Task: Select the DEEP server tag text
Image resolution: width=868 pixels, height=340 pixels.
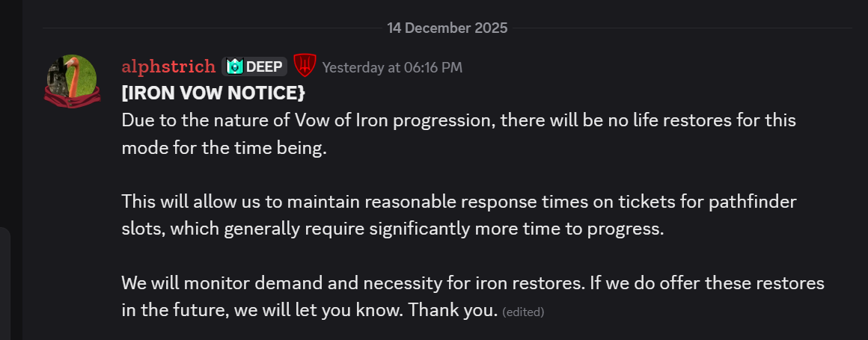Action: [264, 67]
